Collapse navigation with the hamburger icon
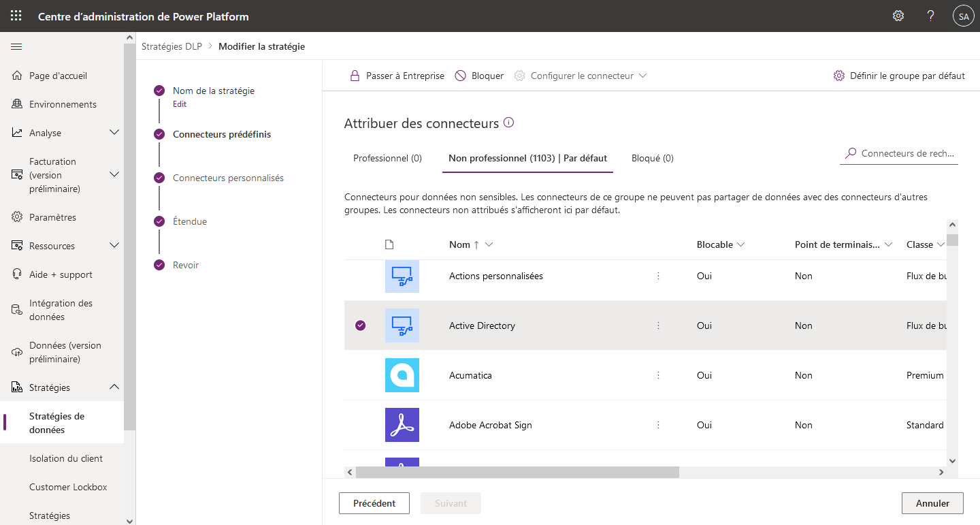Image resolution: width=980 pixels, height=525 pixels. click(17, 47)
